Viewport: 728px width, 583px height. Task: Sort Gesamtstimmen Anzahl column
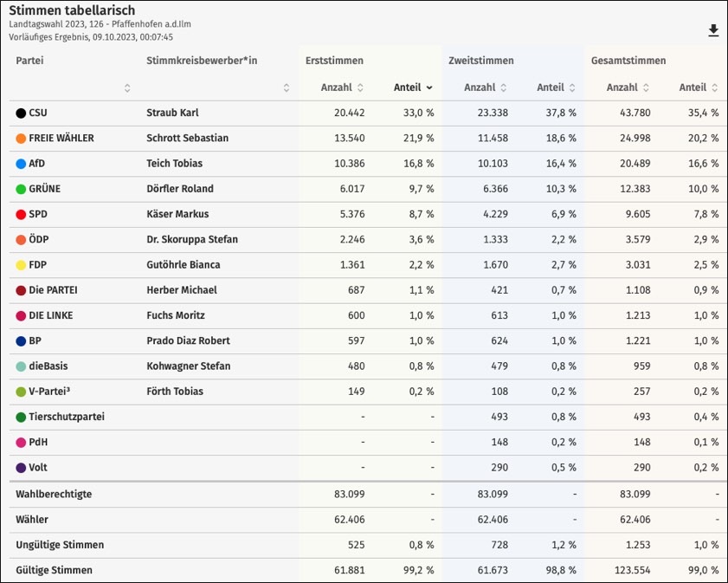[646, 87]
